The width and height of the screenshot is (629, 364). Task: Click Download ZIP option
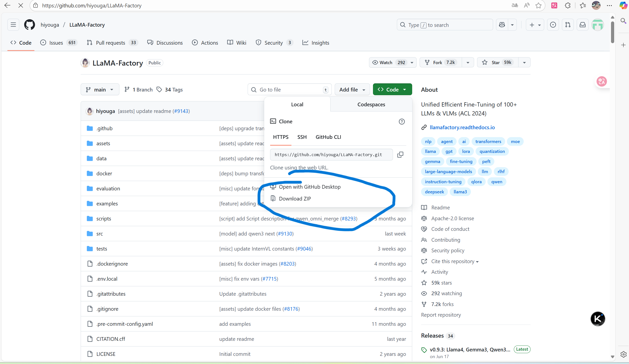(x=295, y=199)
